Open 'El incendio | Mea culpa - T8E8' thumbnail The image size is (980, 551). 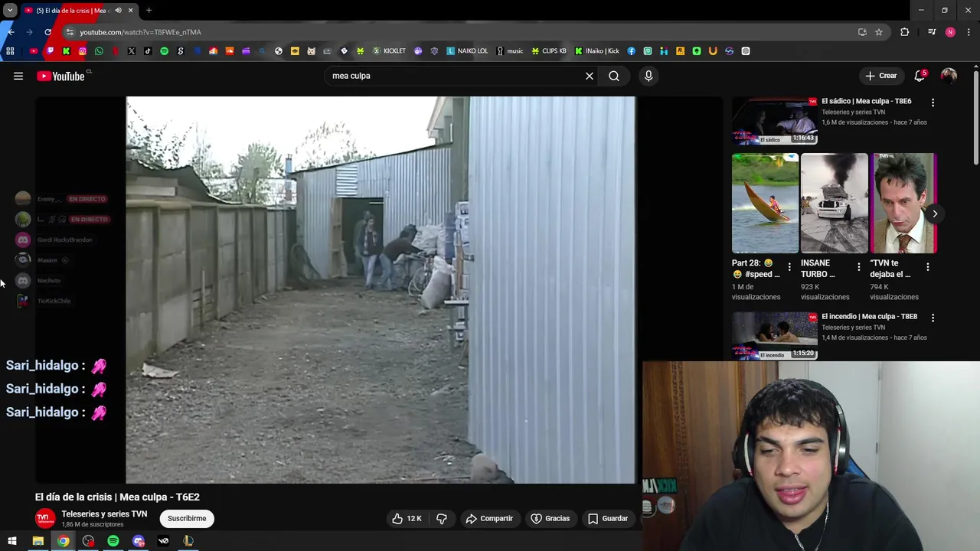click(x=774, y=336)
